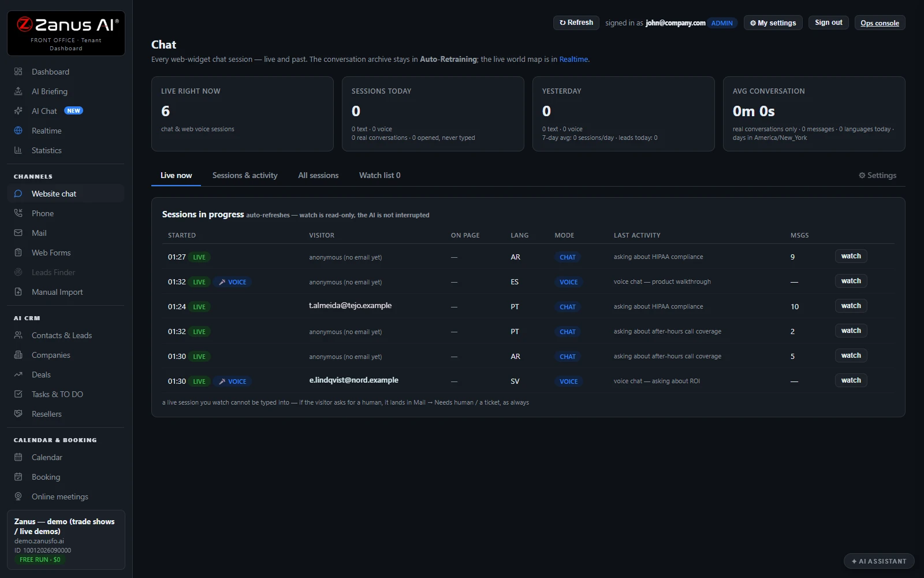Open the AI Assistant floating button
This screenshot has width=924, height=578.
[879, 561]
